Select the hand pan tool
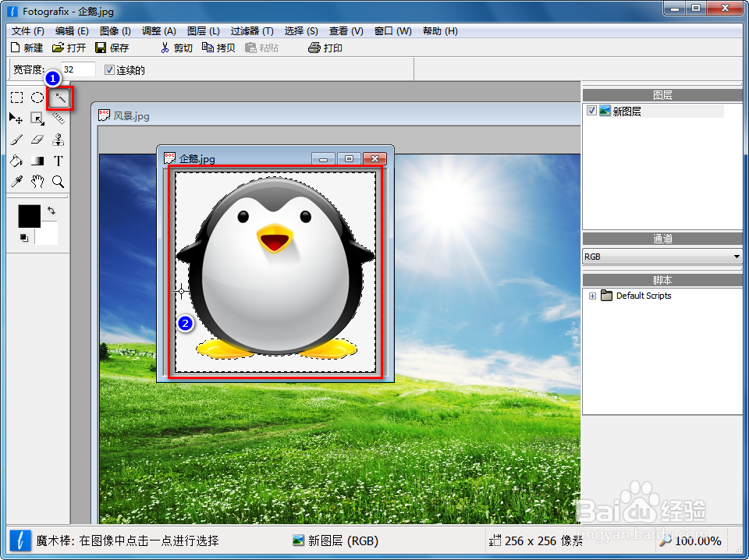The width and height of the screenshot is (749, 560). 37,182
